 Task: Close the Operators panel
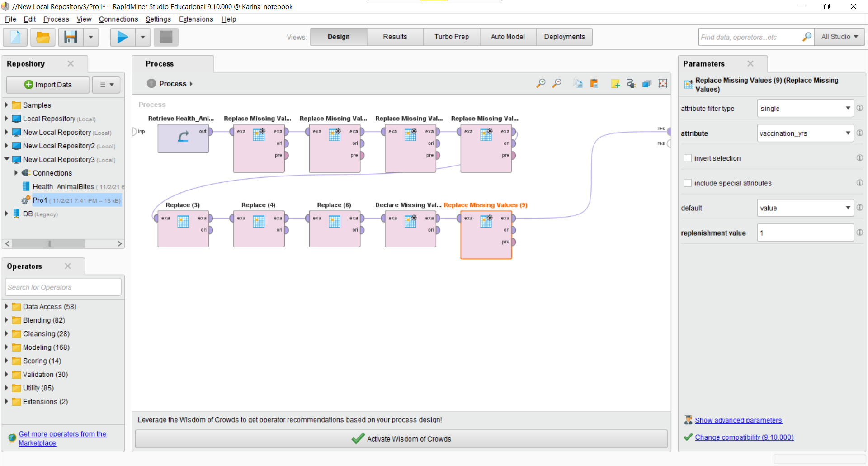click(x=68, y=266)
